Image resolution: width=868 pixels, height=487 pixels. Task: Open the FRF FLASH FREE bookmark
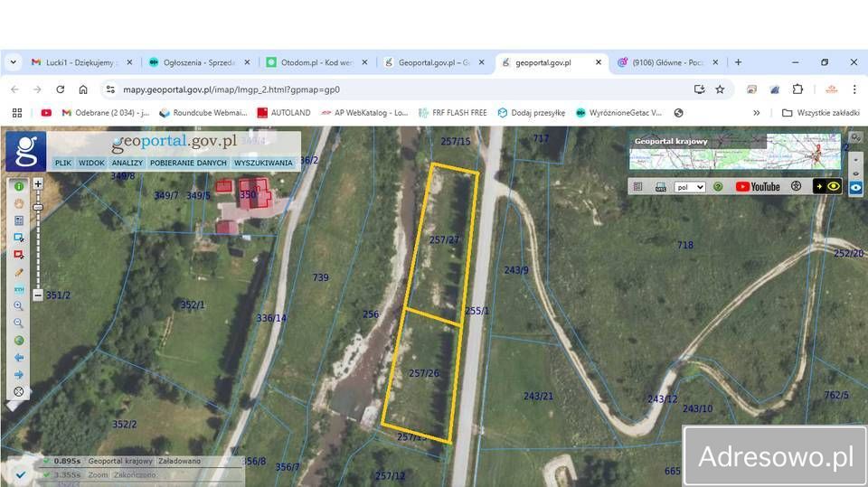[453, 113]
